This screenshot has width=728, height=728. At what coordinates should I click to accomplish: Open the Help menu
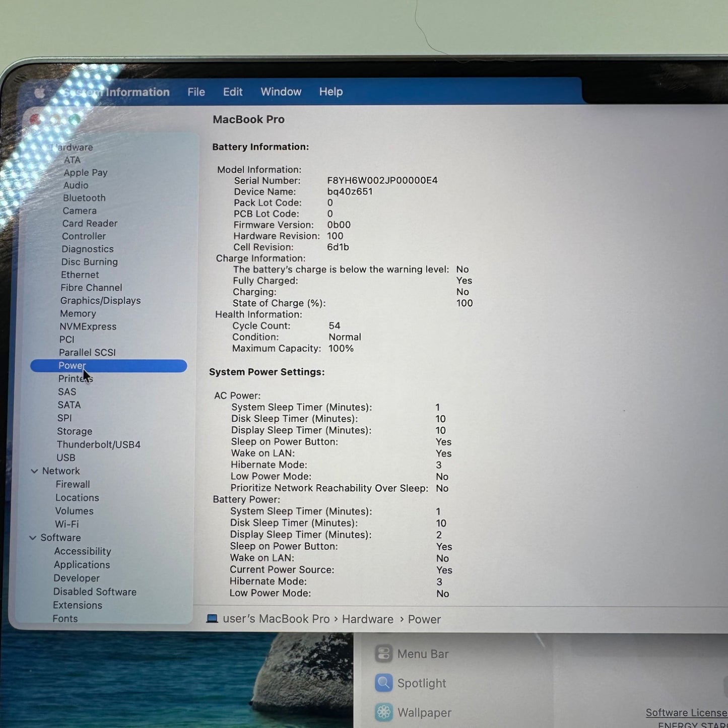[331, 92]
